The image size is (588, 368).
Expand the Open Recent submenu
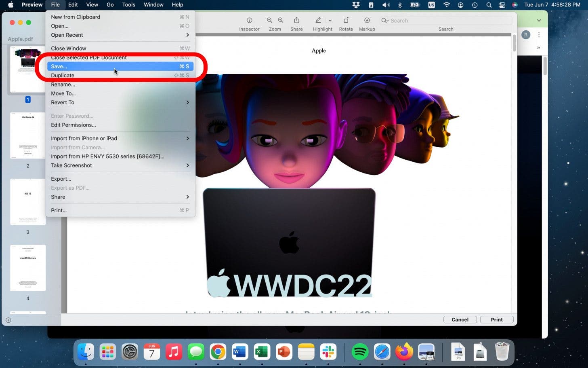point(120,35)
